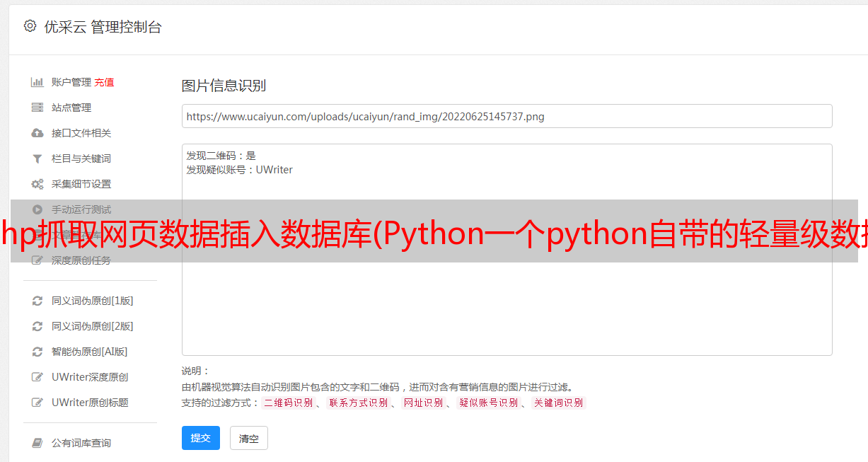Open 栏目与关键词 menu item

click(81, 158)
